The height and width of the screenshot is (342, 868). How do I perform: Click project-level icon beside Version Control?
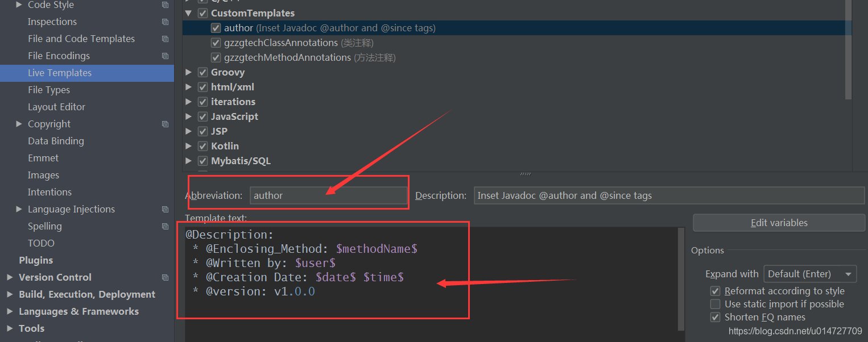click(x=165, y=278)
